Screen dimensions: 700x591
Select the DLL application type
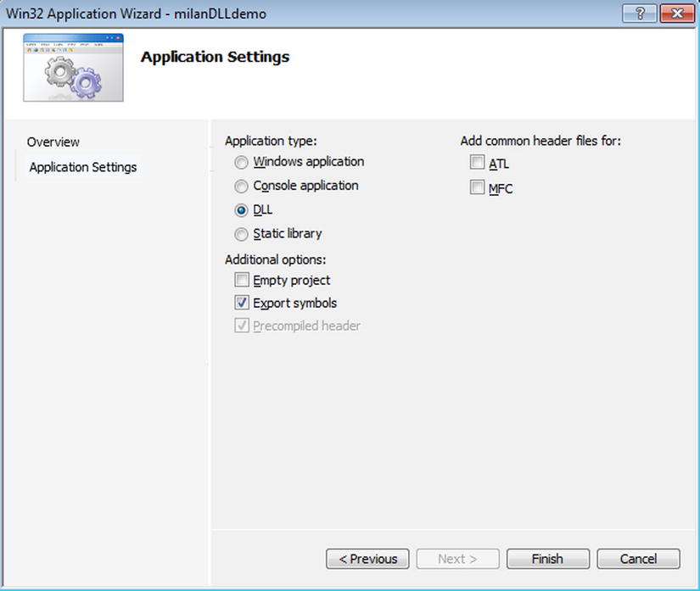(x=241, y=210)
